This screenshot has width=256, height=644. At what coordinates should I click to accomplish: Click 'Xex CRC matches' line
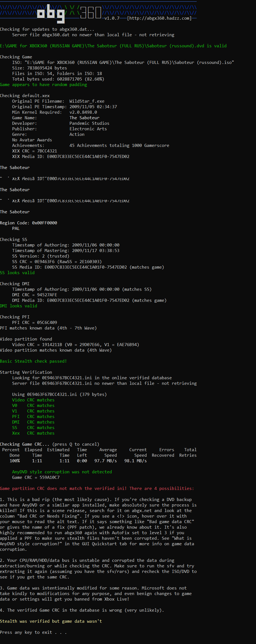point(33,433)
